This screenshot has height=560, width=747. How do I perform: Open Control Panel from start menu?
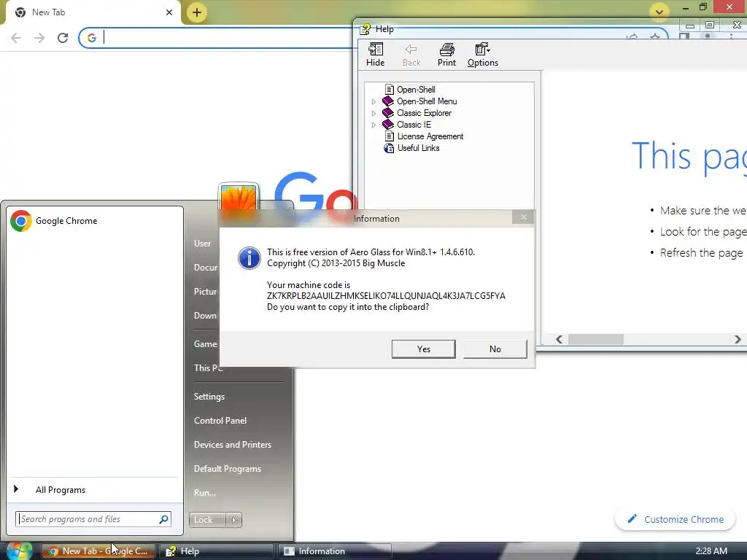pyautogui.click(x=220, y=421)
